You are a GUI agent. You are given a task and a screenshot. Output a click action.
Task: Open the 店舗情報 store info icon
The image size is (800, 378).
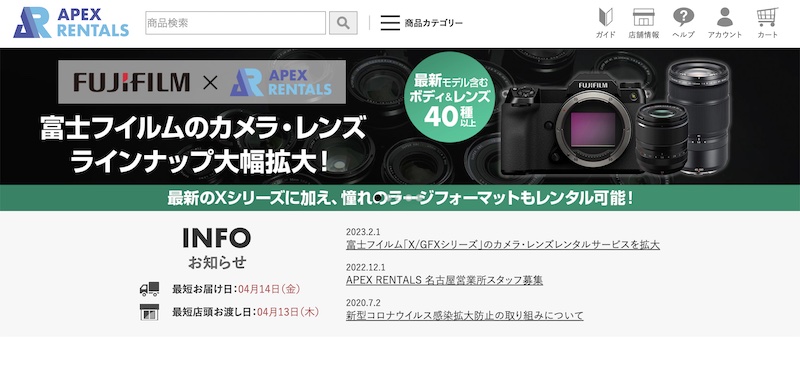click(x=644, y=23)
